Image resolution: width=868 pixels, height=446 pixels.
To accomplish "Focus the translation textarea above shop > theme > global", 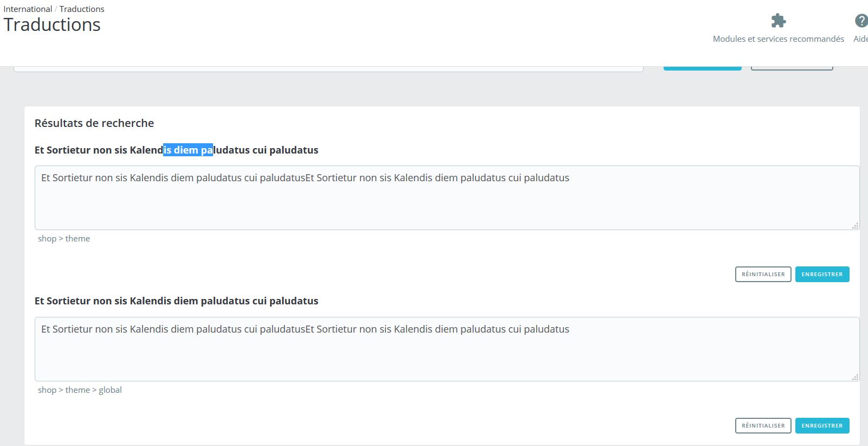I will click(x=447, y=349).
